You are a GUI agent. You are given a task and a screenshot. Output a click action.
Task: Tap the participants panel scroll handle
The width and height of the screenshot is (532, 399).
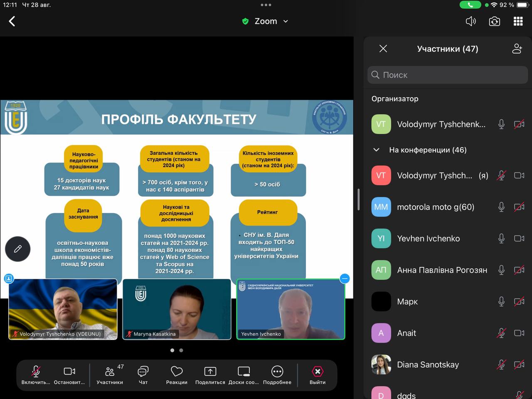pyautogui.click(x=358, y=199)
